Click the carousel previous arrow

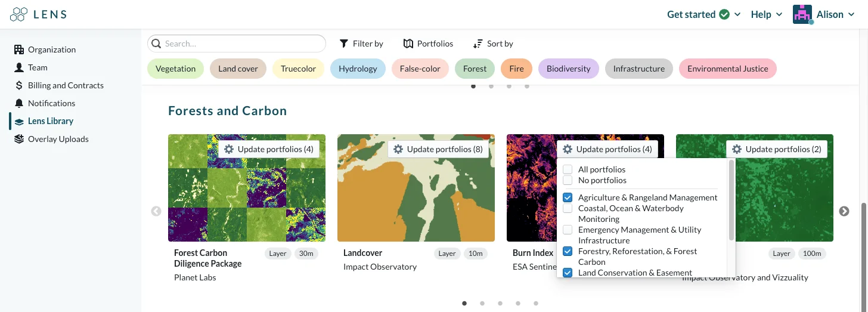pyautogui.click(x=156, y=211)
